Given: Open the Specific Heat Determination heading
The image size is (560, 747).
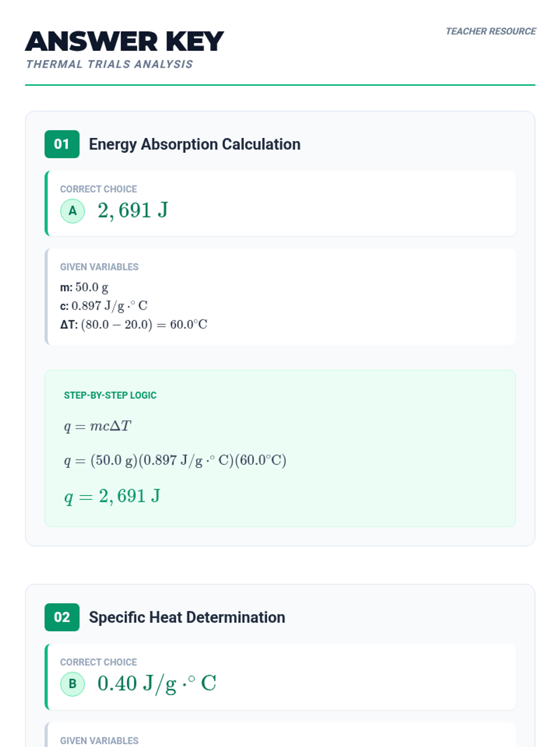Looking at the screenshot, I should 187,617.
